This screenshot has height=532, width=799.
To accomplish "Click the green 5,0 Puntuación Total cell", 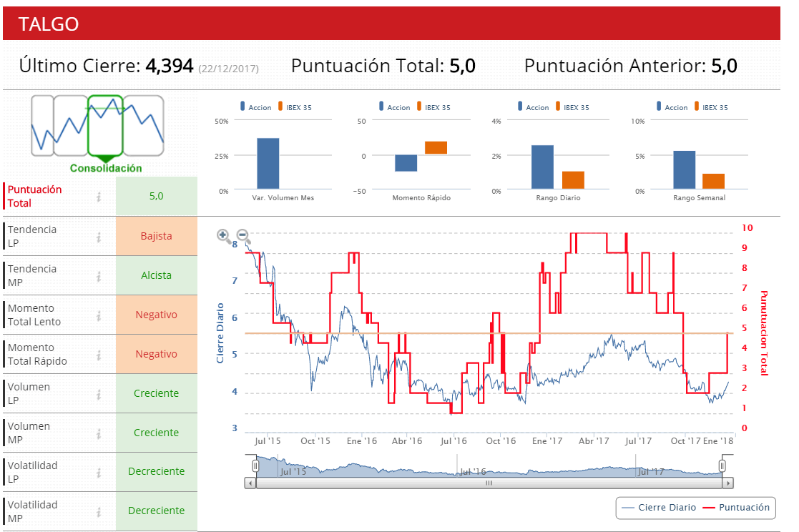I will (x=157, y=196).
